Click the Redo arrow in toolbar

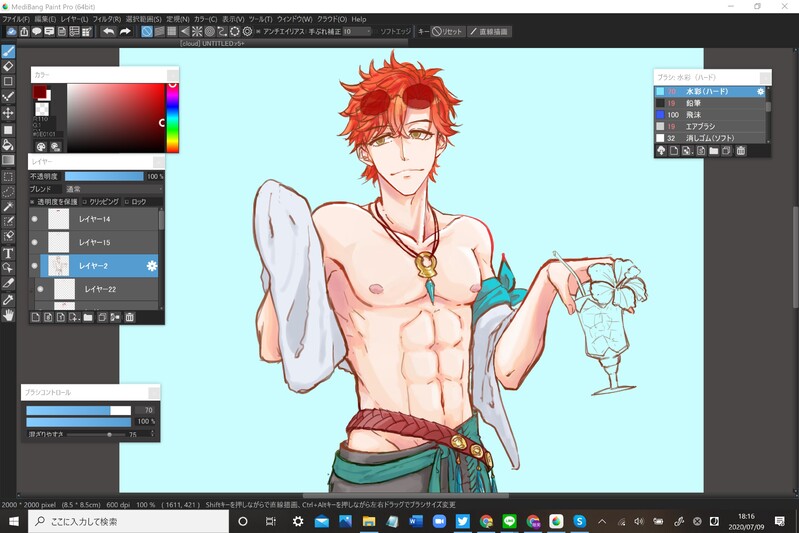[x=125, y=32]
